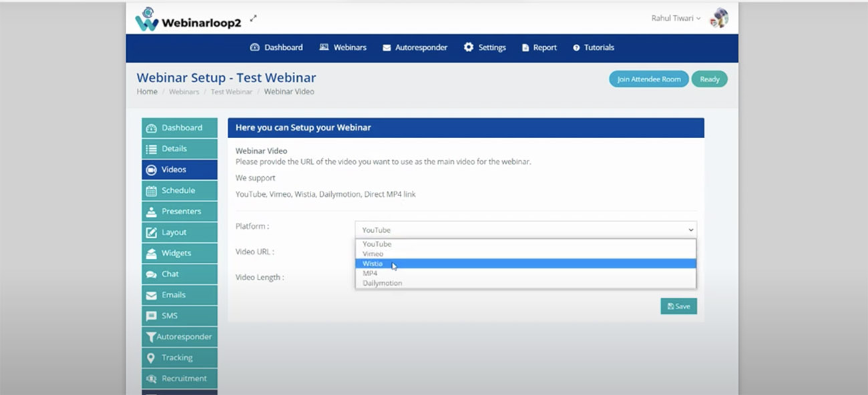Choose YouTube from the platform list
The height and width of the screenshot is (395, 868).
pyautogui.click(x=525, y=244)
